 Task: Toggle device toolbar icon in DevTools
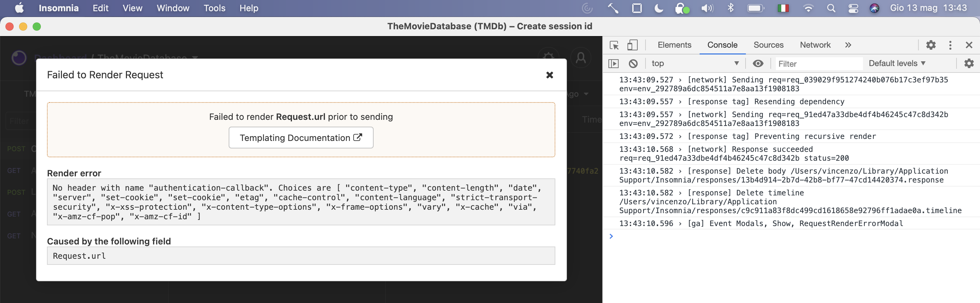pyautogui.click(x=632, y=45)
